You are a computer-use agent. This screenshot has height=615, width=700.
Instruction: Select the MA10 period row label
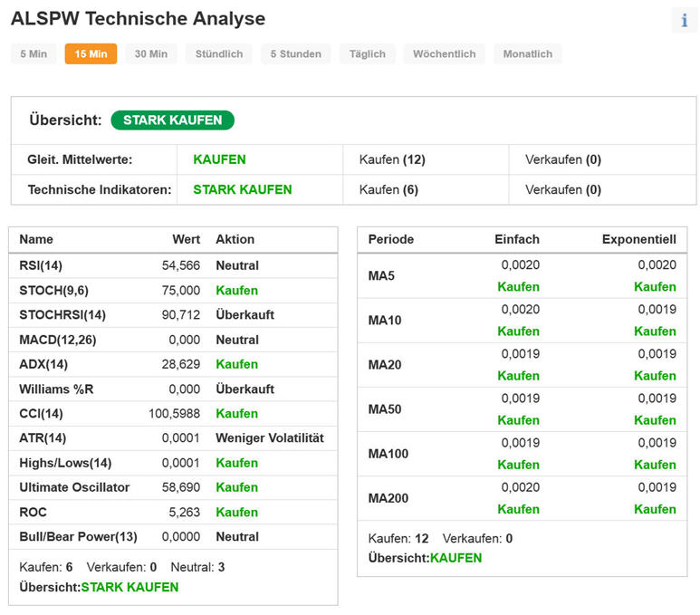click(384, 321)
